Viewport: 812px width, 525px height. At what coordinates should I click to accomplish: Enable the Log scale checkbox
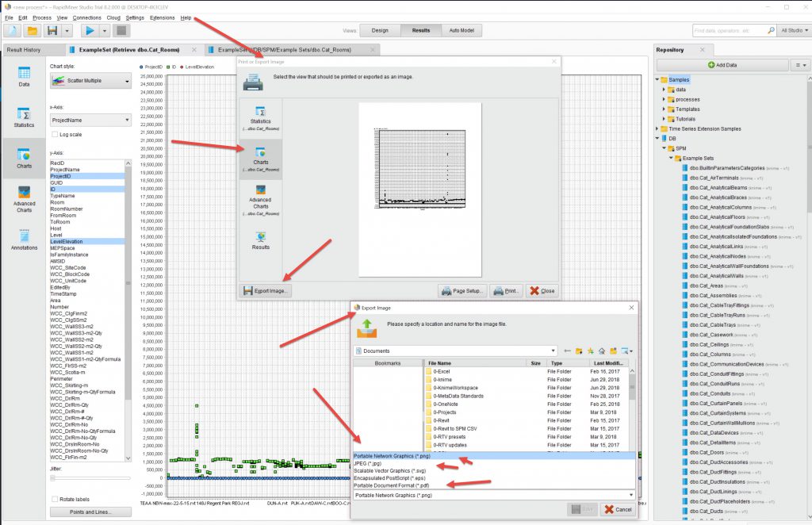coord(55,134)
